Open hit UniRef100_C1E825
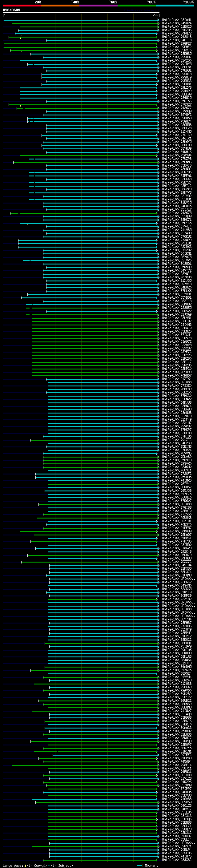This screenshot has width=197, height=868. point(176,26)
